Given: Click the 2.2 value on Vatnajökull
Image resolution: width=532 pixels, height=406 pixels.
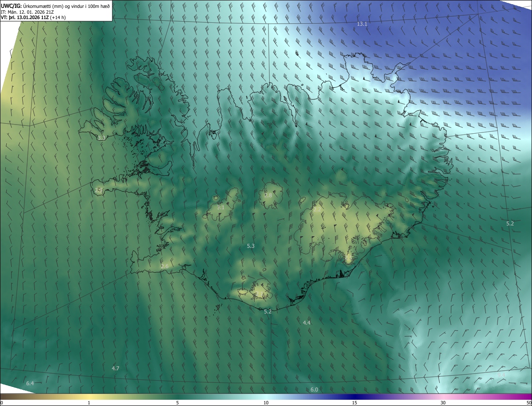Looking at the screenshot, I should tap(317, 210).
